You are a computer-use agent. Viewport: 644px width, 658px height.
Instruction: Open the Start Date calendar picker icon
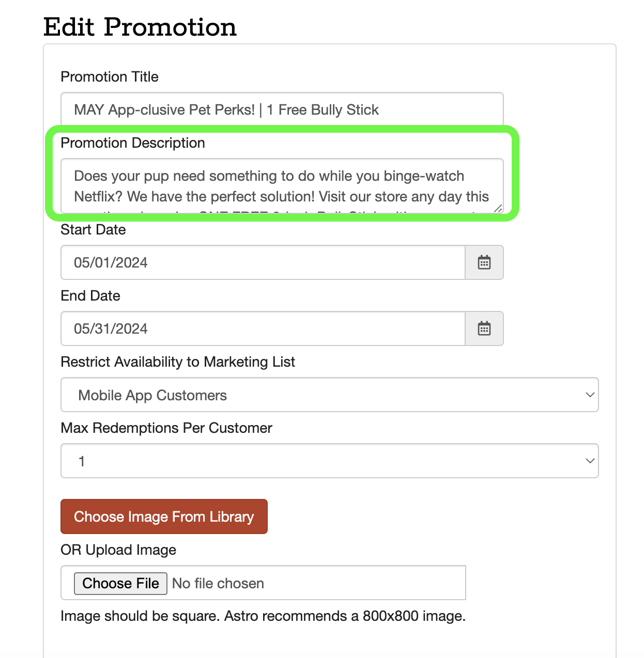484,262
